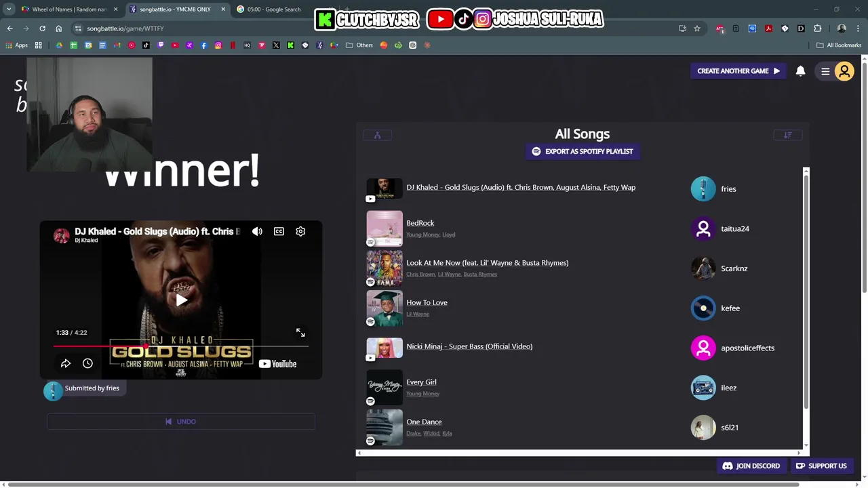This screenshot has width=868, height=488.
Task: Click the video progress bar
Action: (181, 346)
